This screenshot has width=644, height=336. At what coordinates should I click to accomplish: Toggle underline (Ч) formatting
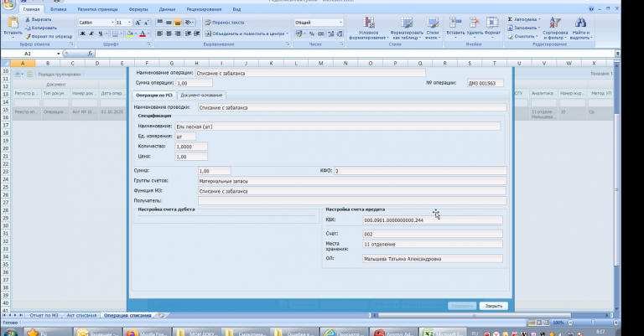101,34
